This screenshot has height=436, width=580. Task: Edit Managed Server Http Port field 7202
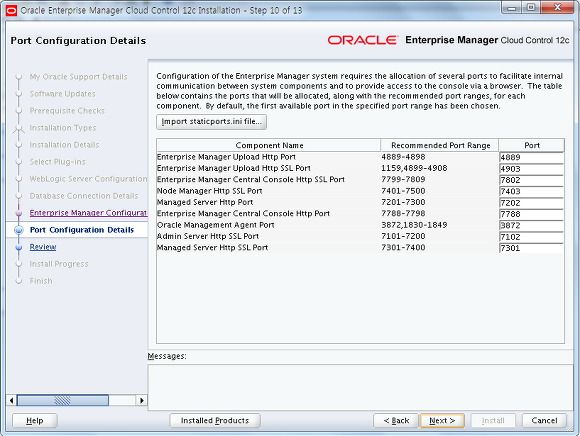pos(531,203)
